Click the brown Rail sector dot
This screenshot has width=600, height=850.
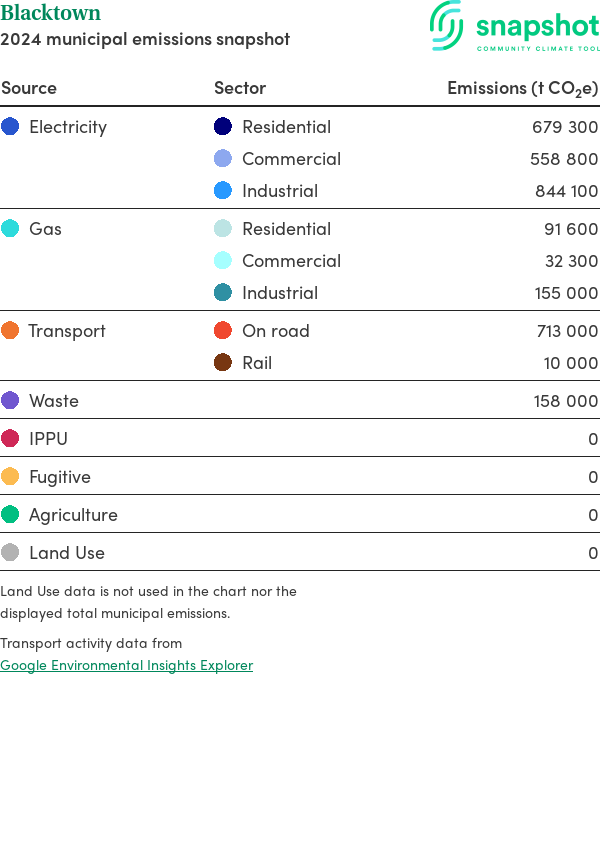tap(223, 363)
